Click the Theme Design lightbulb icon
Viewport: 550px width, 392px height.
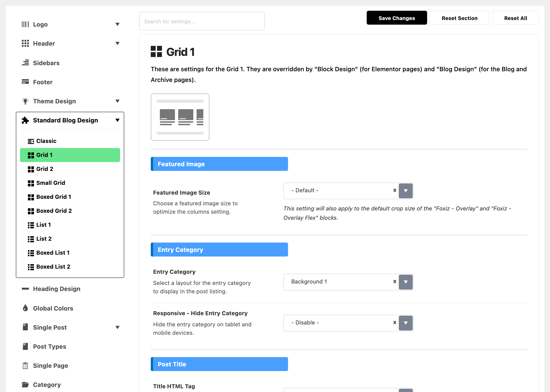click(25, 101)
